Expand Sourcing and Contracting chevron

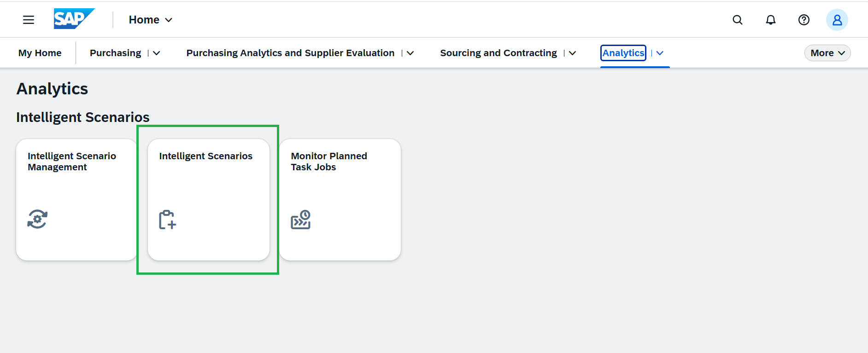tap(572, 53)
